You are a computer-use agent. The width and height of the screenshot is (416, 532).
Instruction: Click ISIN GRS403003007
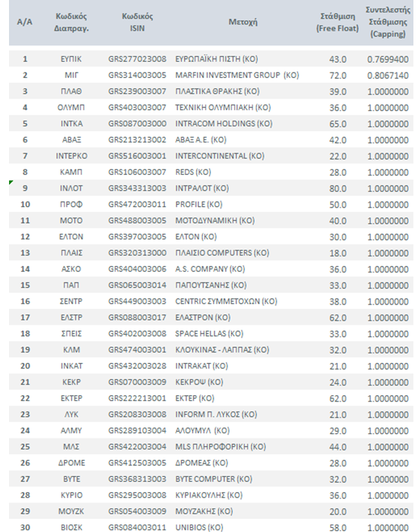pos(137,108)
